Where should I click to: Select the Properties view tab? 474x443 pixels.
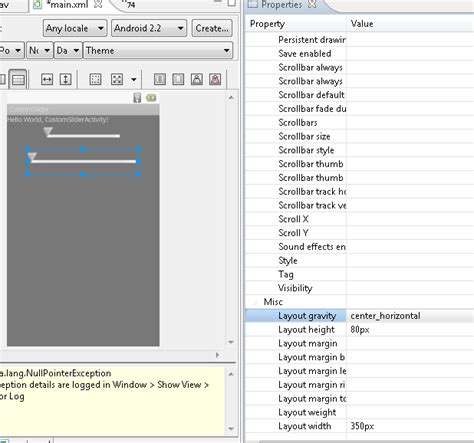[282, 5]
